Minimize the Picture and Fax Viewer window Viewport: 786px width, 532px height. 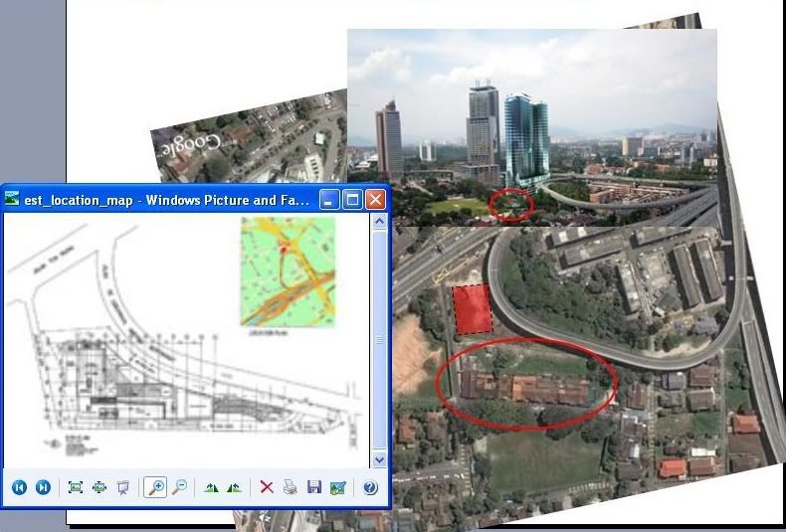tap(330, 199)
